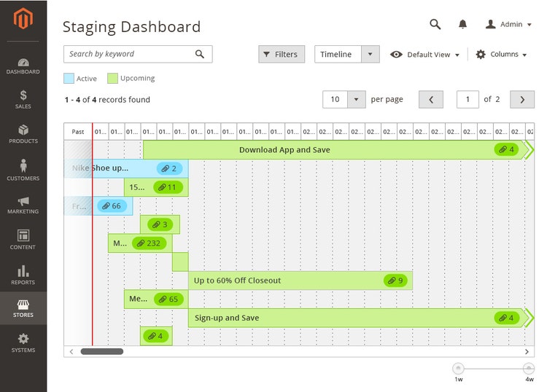547x392 pixels.
Task: Open the Sales sidebar section
Action: 23,99
